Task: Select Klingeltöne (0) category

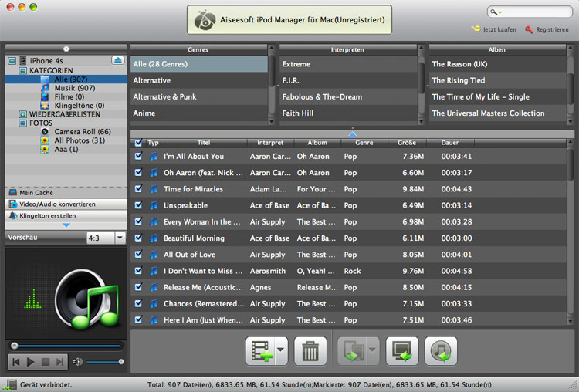Action: point(66,106)
